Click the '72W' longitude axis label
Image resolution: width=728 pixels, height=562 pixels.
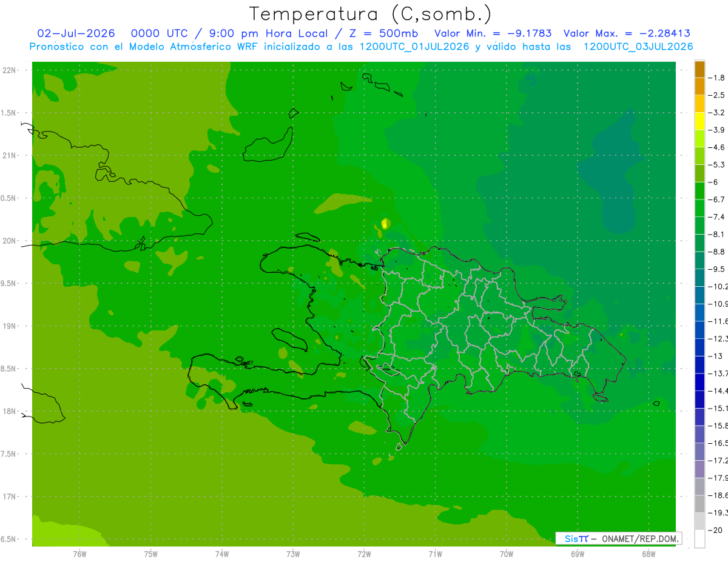click(364, 554)
